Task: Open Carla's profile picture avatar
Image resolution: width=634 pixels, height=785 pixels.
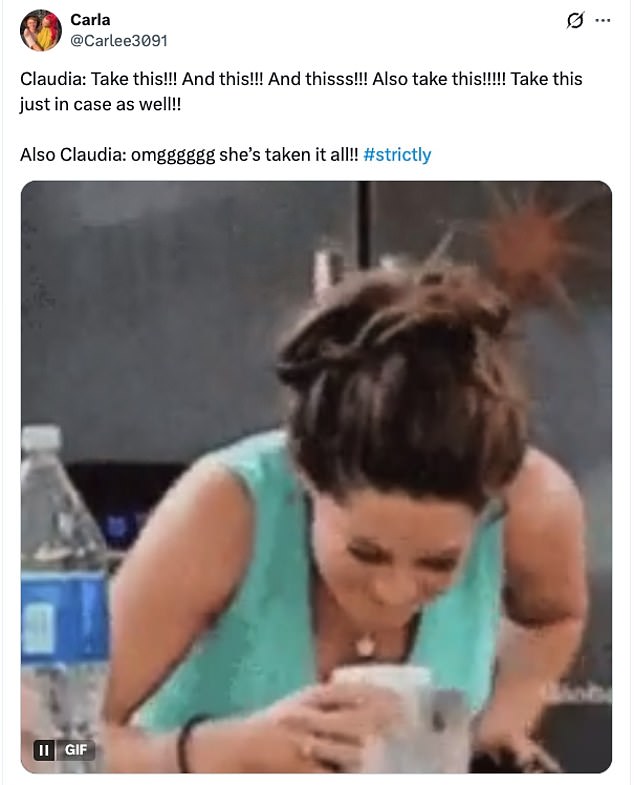Action: [41, 30]
